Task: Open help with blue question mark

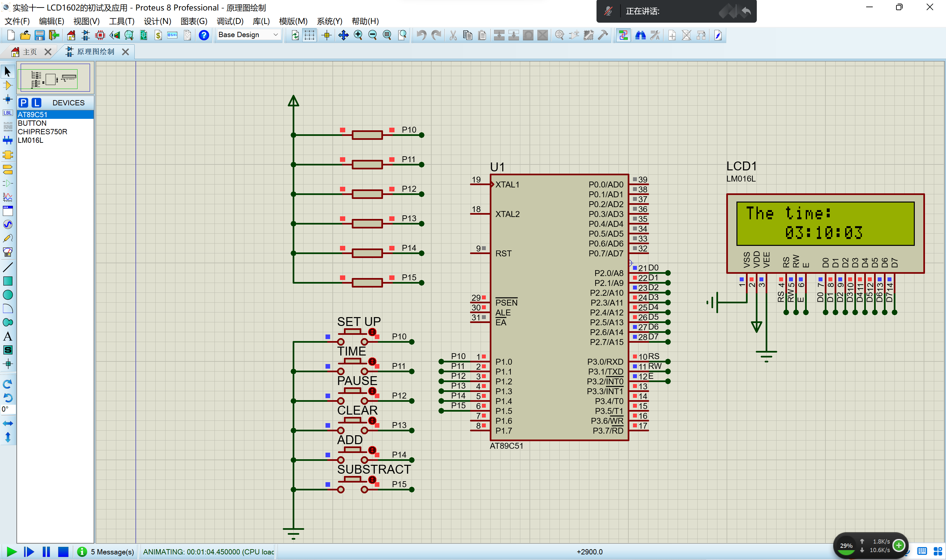Action: coord(204,35)
